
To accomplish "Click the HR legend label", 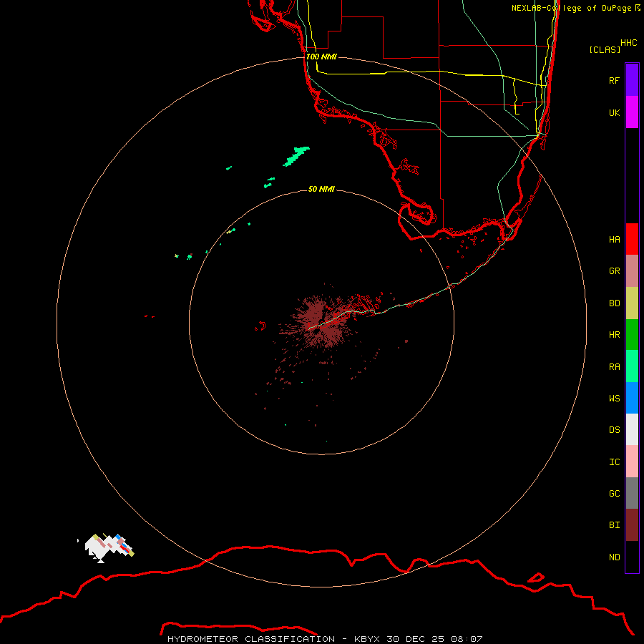I will click(x=614, y=335).
